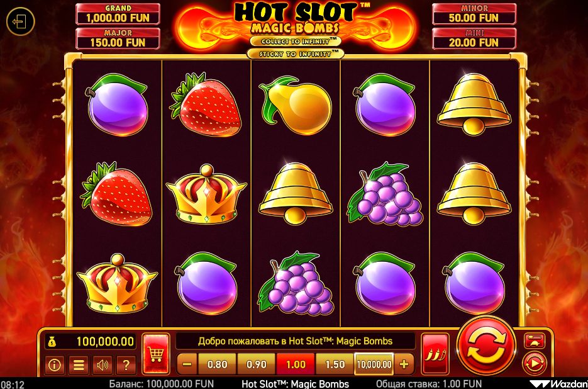This screenshot has height=389, width=588.
Task: Select the 0.80 bet value
Action: [x=217, y=364]
